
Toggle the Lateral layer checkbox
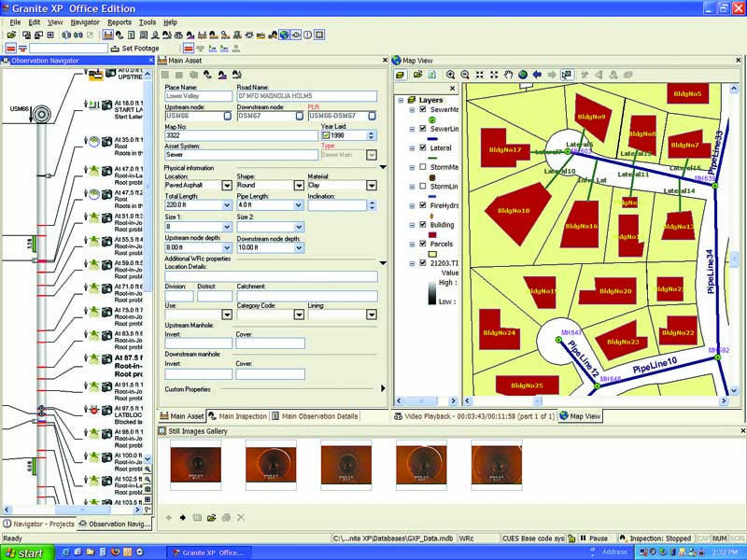tap(423, 147)
